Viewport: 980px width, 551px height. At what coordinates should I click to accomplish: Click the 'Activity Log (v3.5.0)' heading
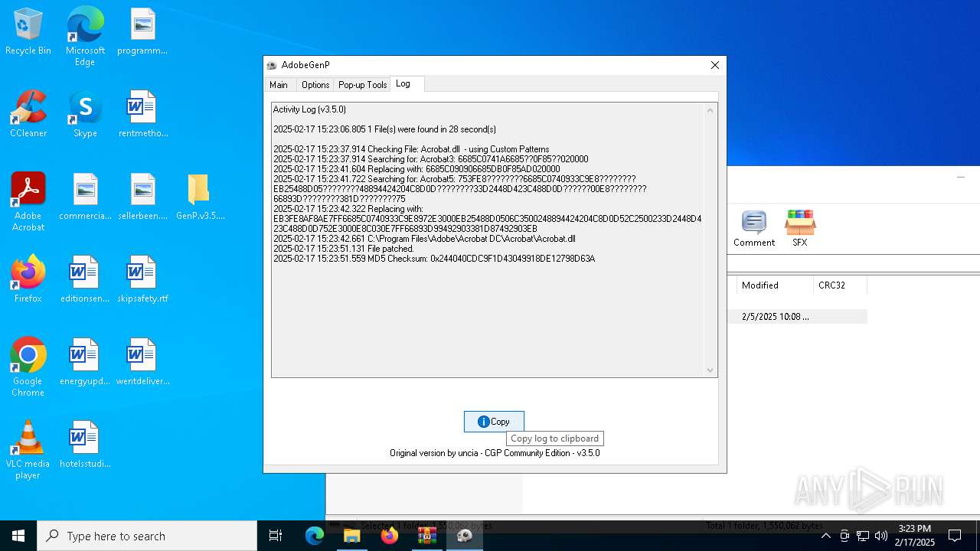[x=309, y=109]
